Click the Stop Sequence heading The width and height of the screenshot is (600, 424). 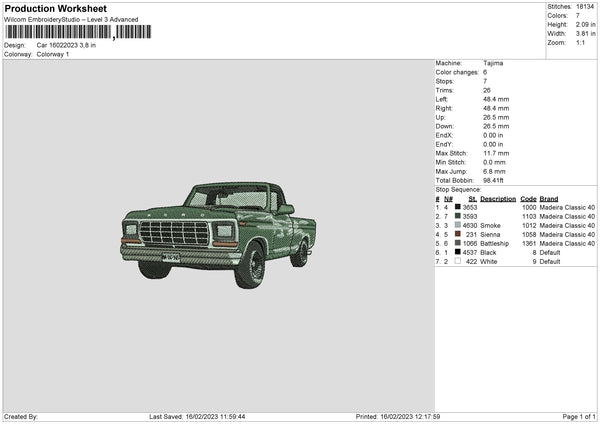click(458, 190)
